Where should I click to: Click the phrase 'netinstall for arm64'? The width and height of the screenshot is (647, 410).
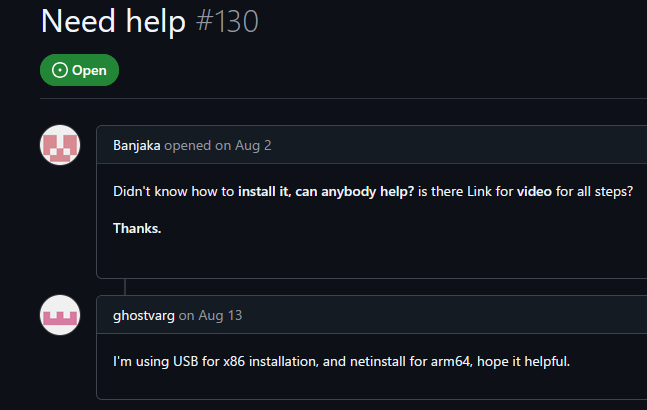[402, 361]
